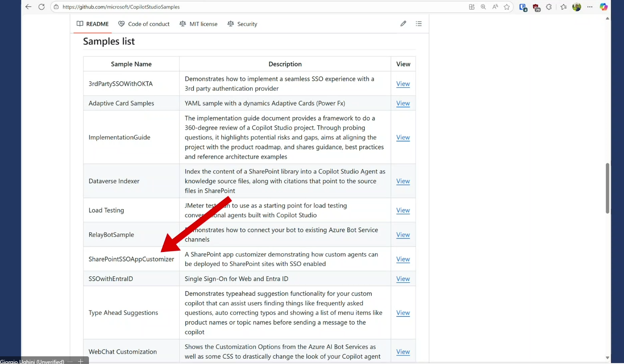624x364 pixels.
Task: Open the uBlock extension with badge 79
Action: (536, 7)
